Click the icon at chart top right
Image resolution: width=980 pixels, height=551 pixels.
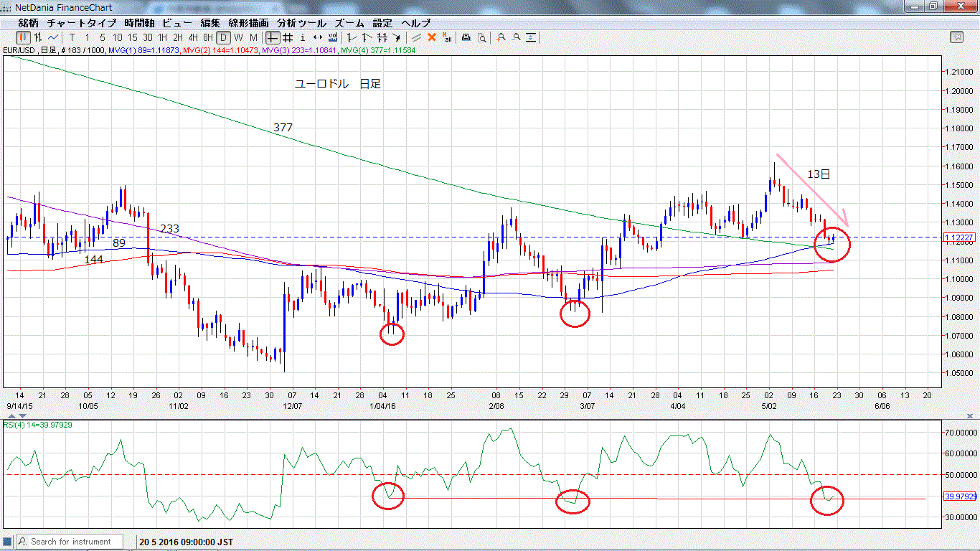pyautogui.click(x=956, y=37)
